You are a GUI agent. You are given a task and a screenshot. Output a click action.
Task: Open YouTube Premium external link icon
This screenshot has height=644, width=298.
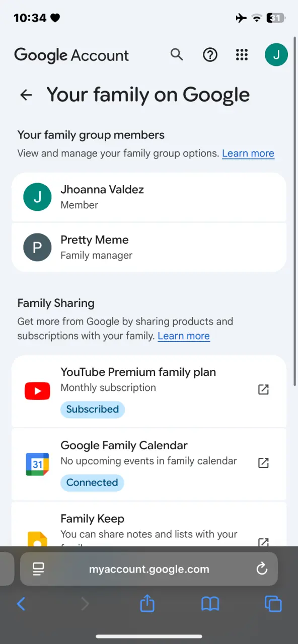coord(263,389)
